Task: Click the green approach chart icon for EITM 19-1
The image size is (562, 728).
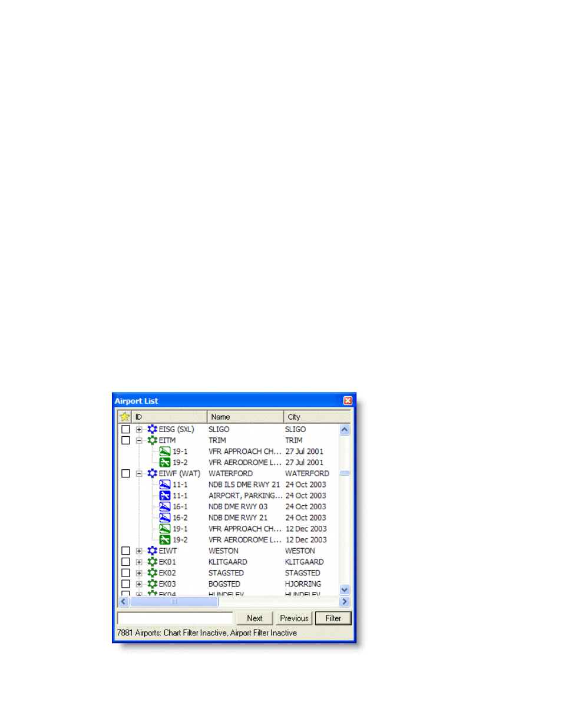Action: [165, 452]
